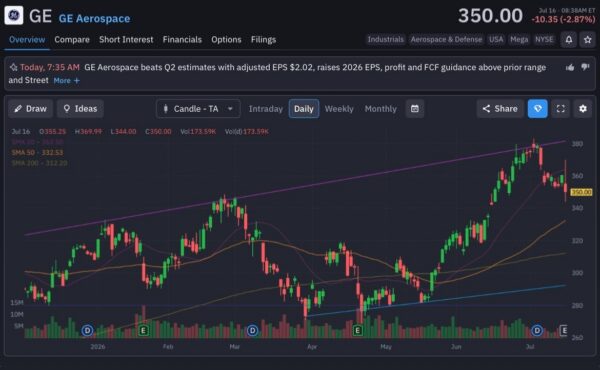The height and width of the screenshot is (370, 600).
Task: Open the price alert bell icon
Action: [569, 39]
